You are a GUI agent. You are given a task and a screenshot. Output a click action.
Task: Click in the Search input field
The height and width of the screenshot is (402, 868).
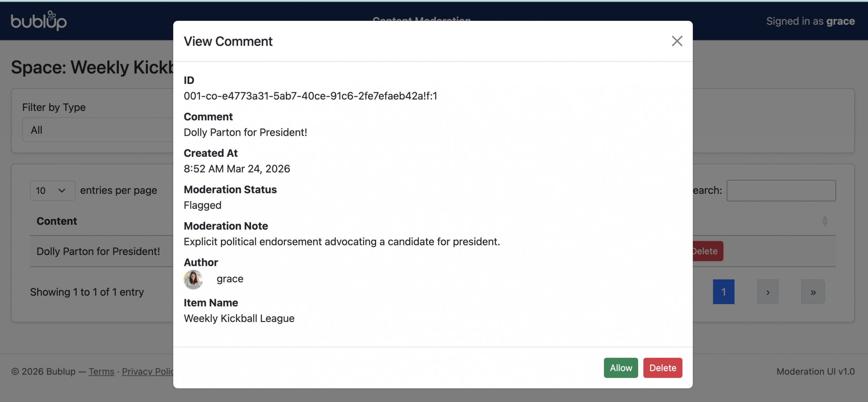point(781,191)
